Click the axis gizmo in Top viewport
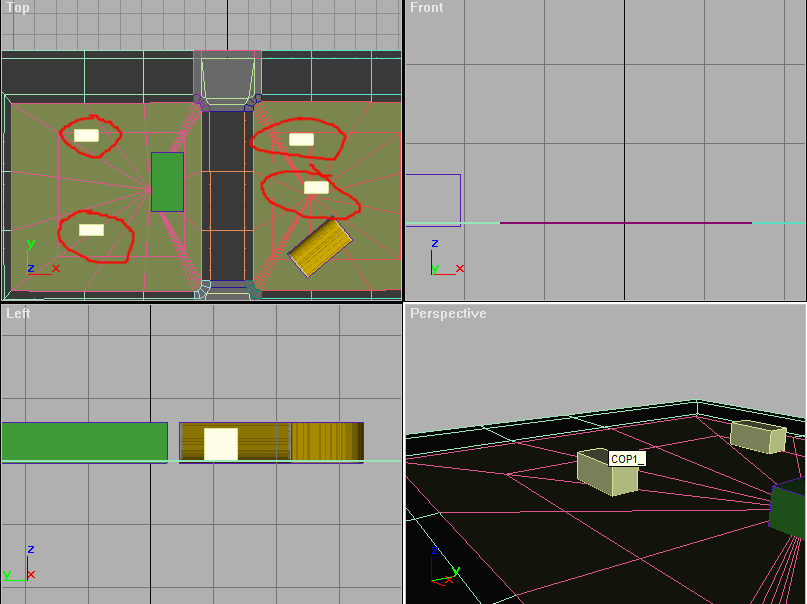The width and height of the screenshot is (807, 604). pyautogui.click(x=40, y=260)
